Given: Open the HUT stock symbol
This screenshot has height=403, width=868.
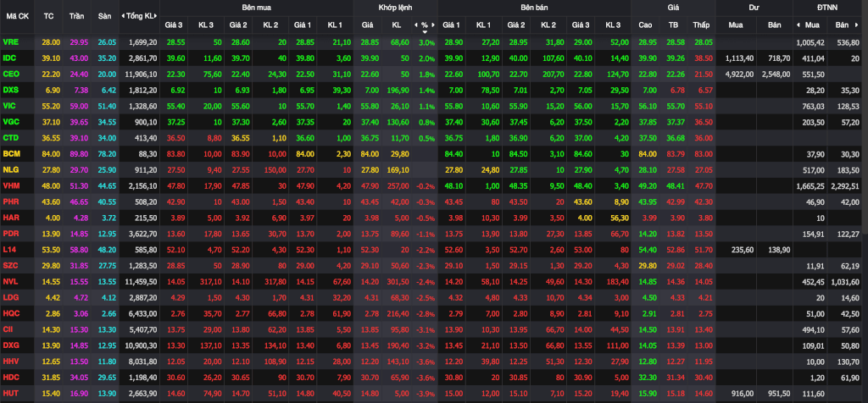Looking at the screenshot, I should pyautogui.click(x=10, y=393).
